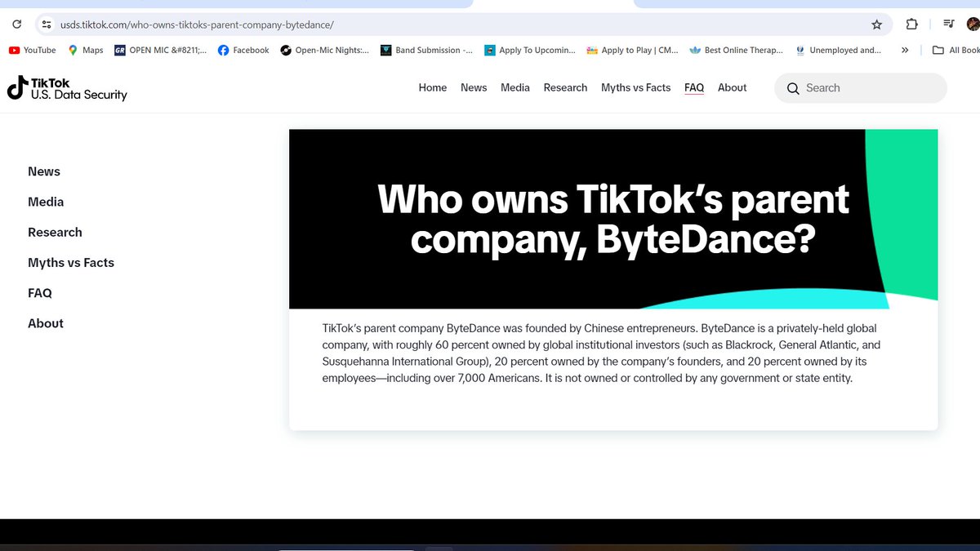
Task: Open Myths vs Facts in top navigation
Action: (x=636, y=87)
